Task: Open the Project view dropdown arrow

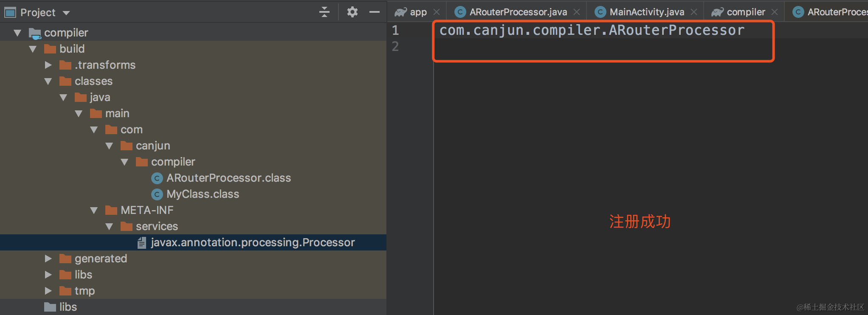Action: pyautogui.click(x=66, y=13)
